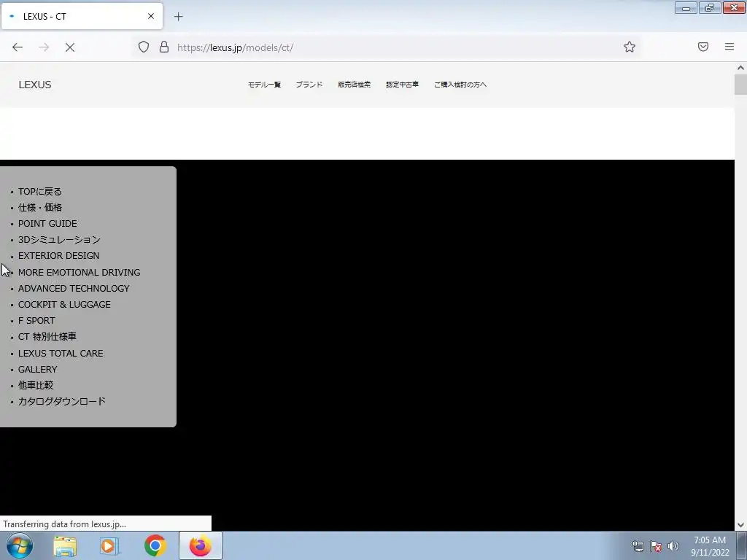Open Action Center flag icon

click(x=656, y=546)
